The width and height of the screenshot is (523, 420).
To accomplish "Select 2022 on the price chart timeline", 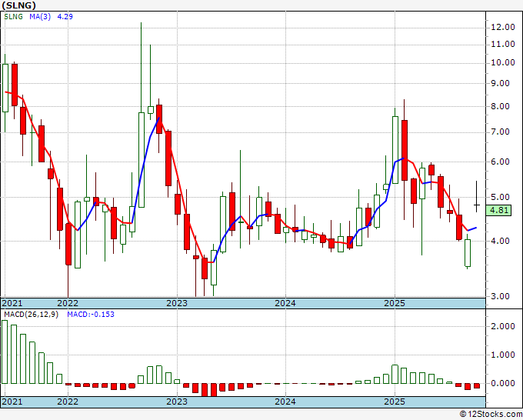I will pyautogui.click(x=68, y=303).
